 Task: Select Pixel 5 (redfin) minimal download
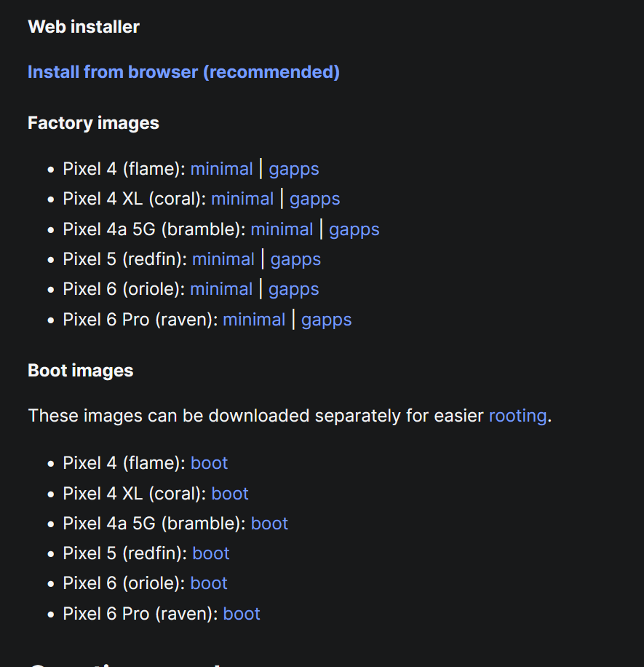223,259
